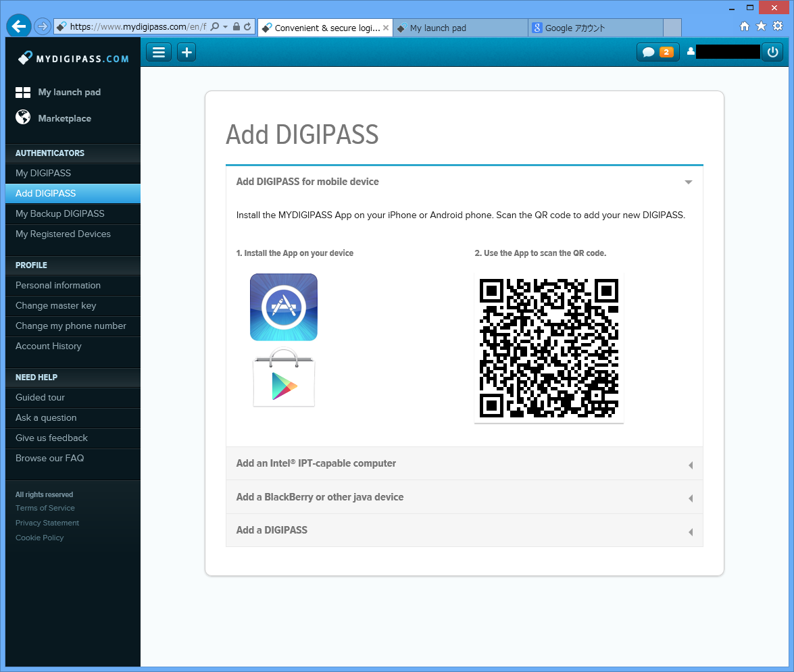Click the Google Play store icon
This screenshot has width=794, height=672.
point(284,380)
